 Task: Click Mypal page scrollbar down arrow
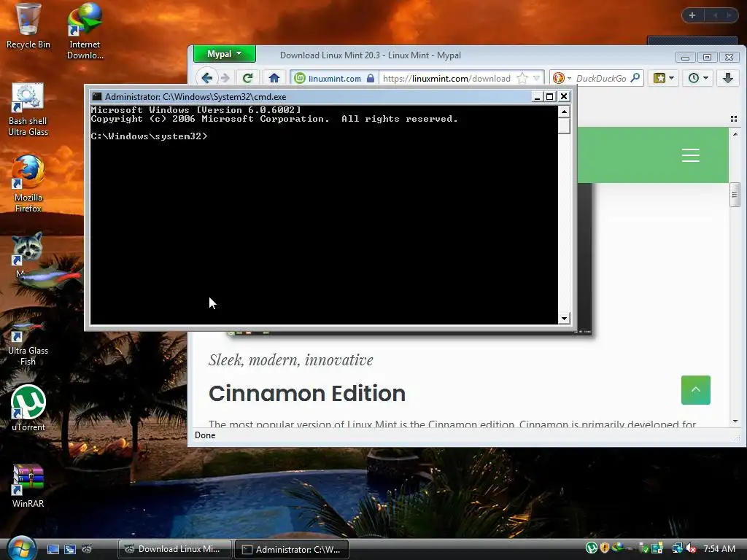[735, 421]
